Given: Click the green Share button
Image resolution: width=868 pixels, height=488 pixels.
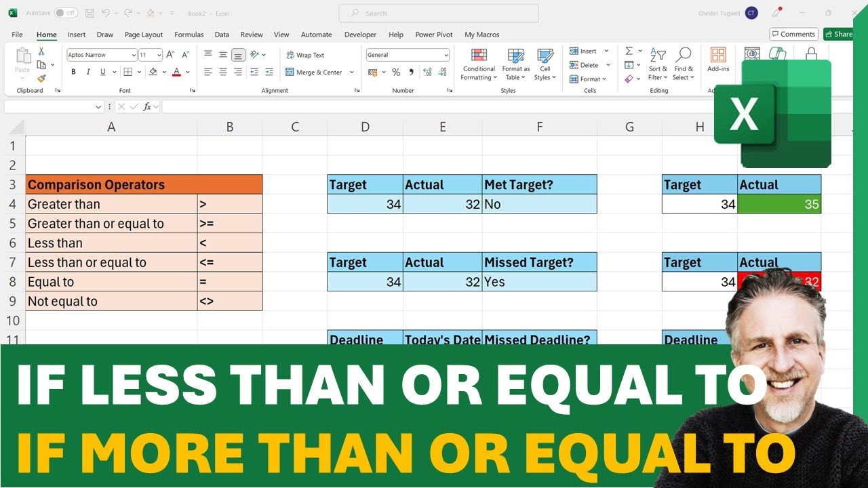Looking at the screenshot, I should pyautogui.click(x=840, y=34).
